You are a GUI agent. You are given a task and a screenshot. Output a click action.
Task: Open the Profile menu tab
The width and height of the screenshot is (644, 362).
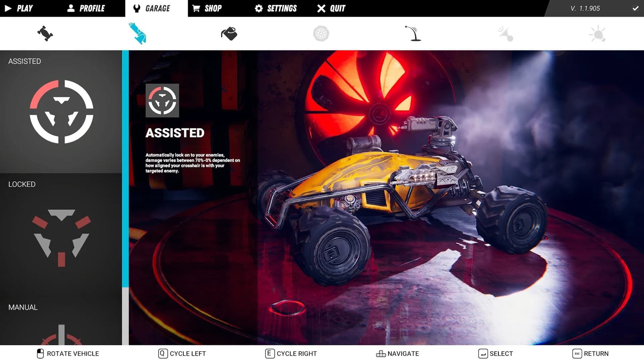[86, 8]
